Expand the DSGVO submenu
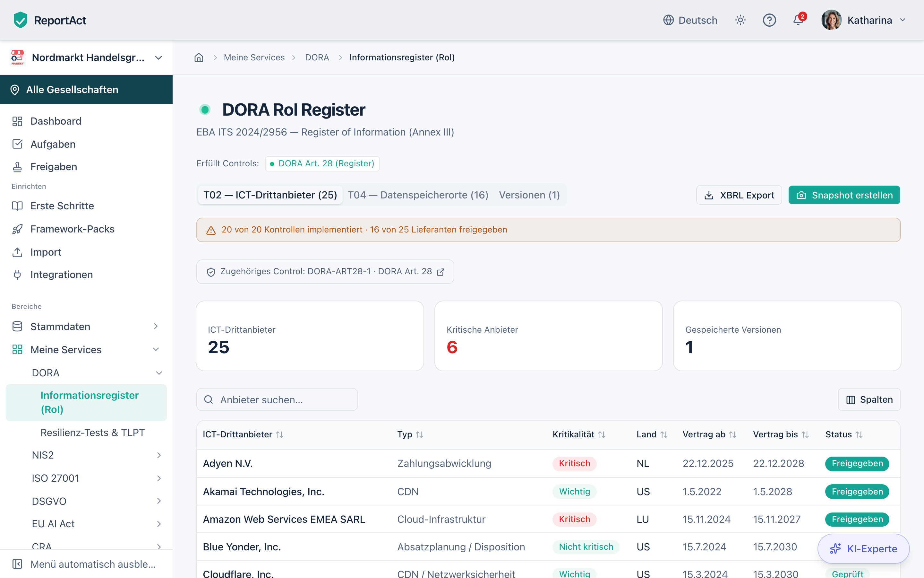This screenshot has width=924, height=578. tap(159, 501)
